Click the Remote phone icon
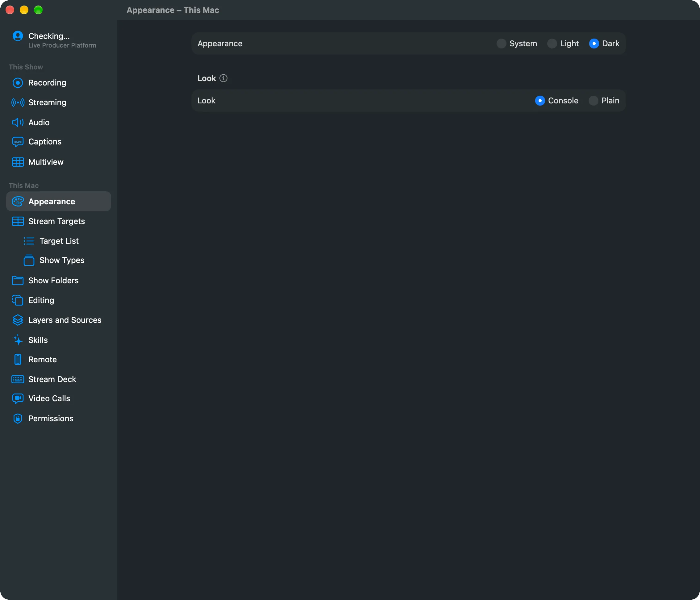Viewport: 700px width, 600px height. click(x=18, y=360)
